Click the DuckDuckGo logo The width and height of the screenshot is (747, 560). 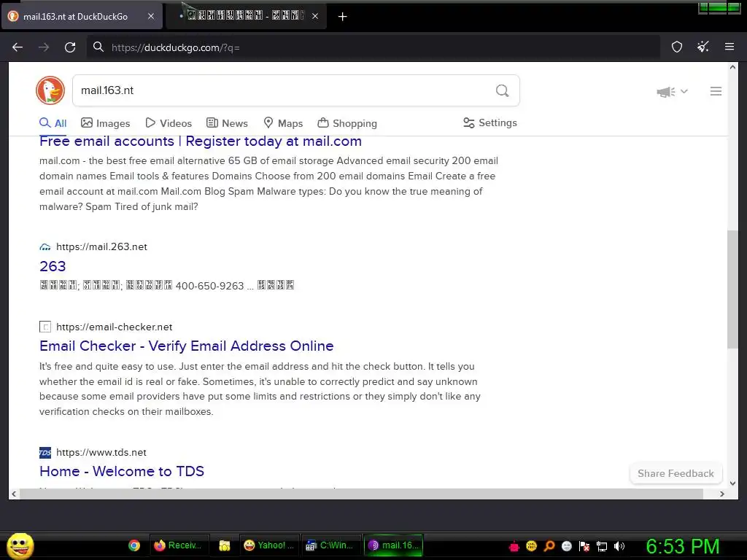tap(50, 90)
